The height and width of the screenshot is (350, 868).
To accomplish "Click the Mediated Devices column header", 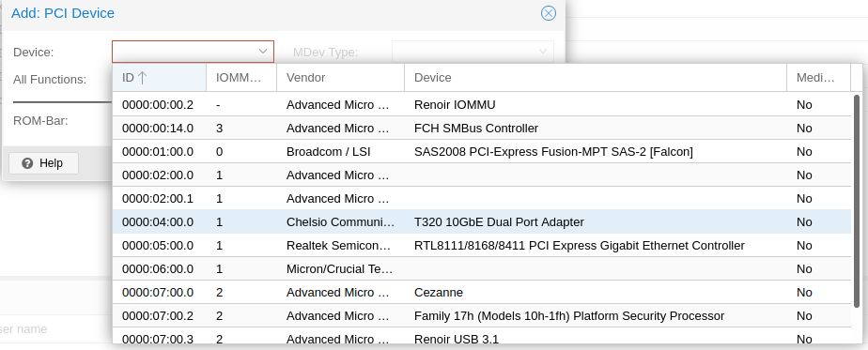I will point(818,77).
